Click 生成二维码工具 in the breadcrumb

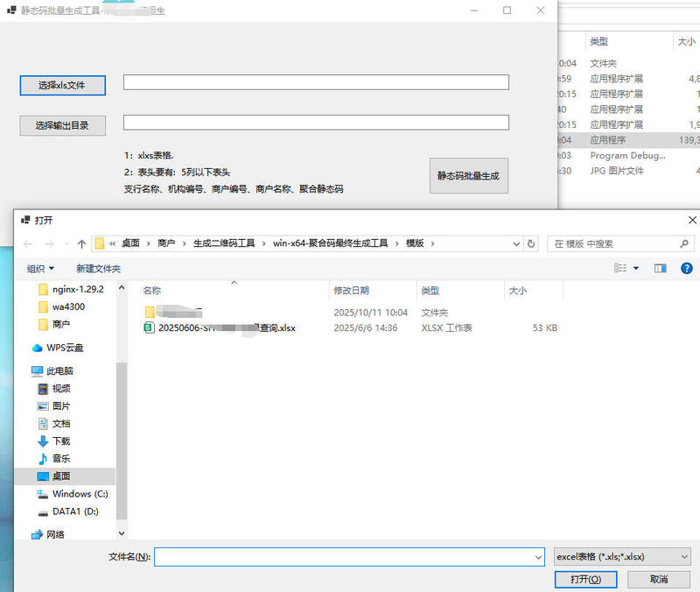pyautogui.click(x=224, y=243)
